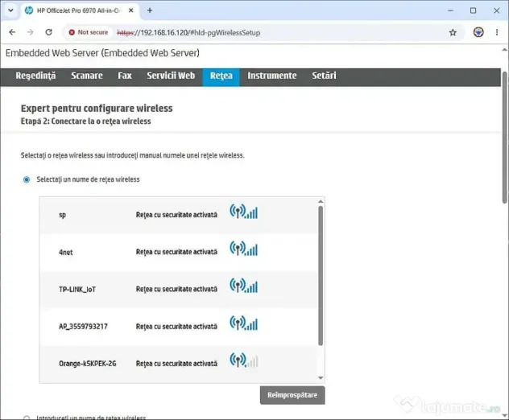Click the forward navigation arrow
Viewport: 509px width, 420px height.
30,32
